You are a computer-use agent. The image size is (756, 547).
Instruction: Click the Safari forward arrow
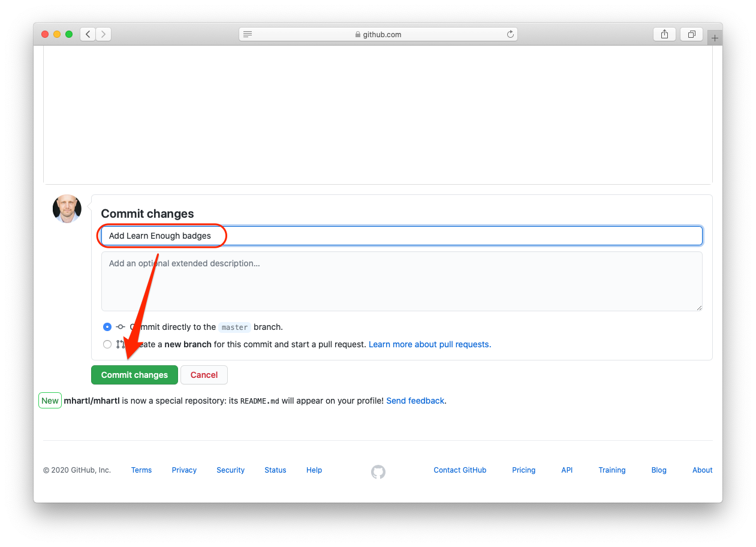(x=103, y=34)
